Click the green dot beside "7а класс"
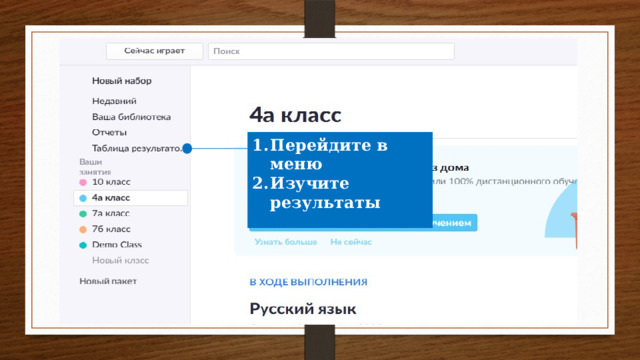Image resolution: width=640 pixels, height=360 pixels. point(83,213)
